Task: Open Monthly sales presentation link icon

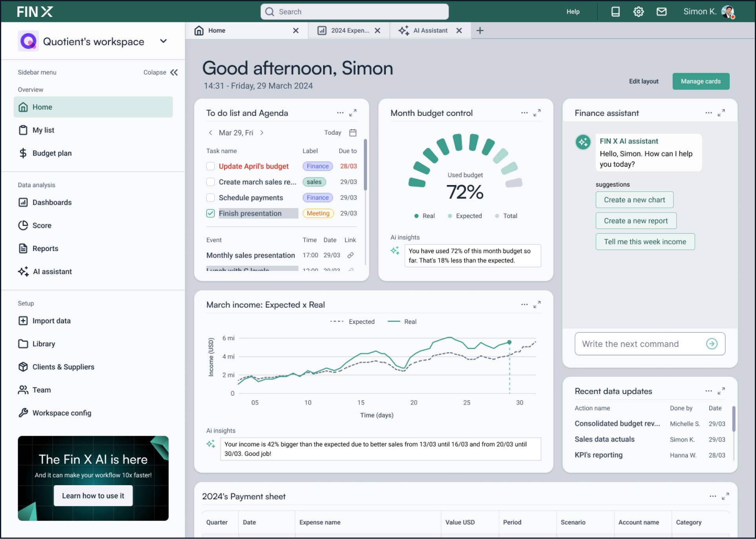Action: (351, 255)
